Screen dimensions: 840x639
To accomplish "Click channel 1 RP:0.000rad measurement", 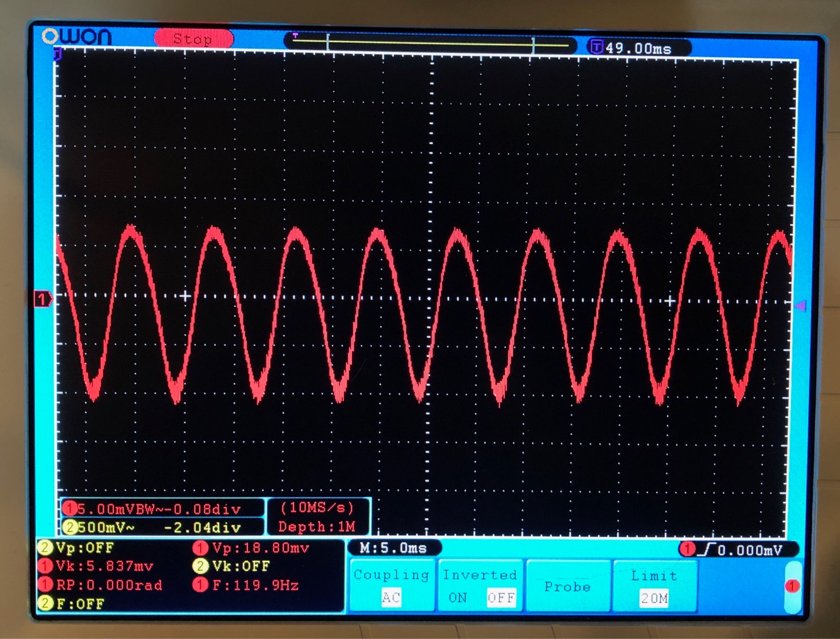I will pos(101,585).
